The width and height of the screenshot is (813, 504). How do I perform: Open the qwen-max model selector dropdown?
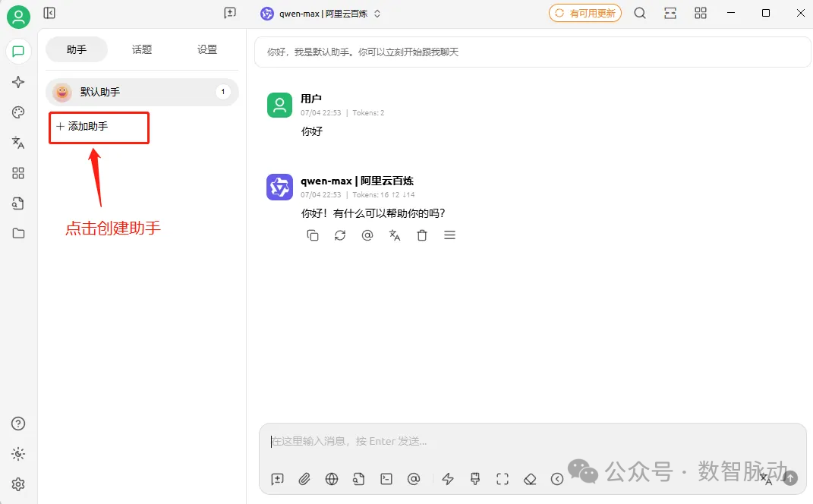click(x=320, y=14)
